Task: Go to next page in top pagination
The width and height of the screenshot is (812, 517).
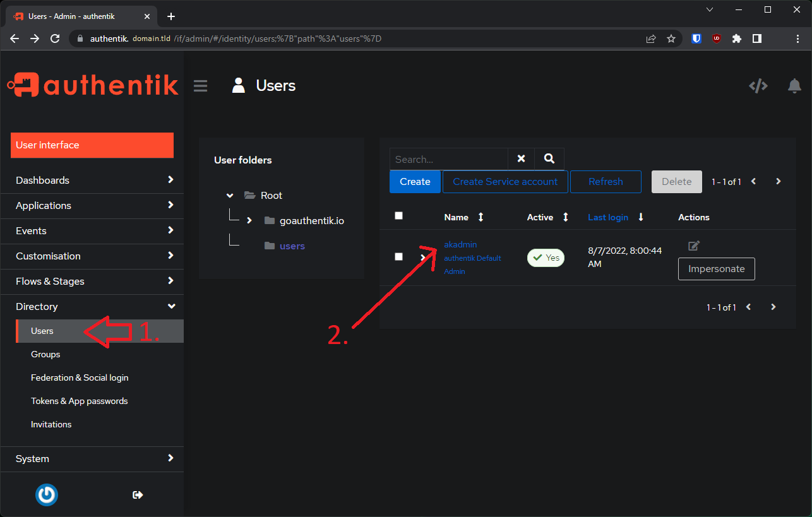Action: click(778, 181)
